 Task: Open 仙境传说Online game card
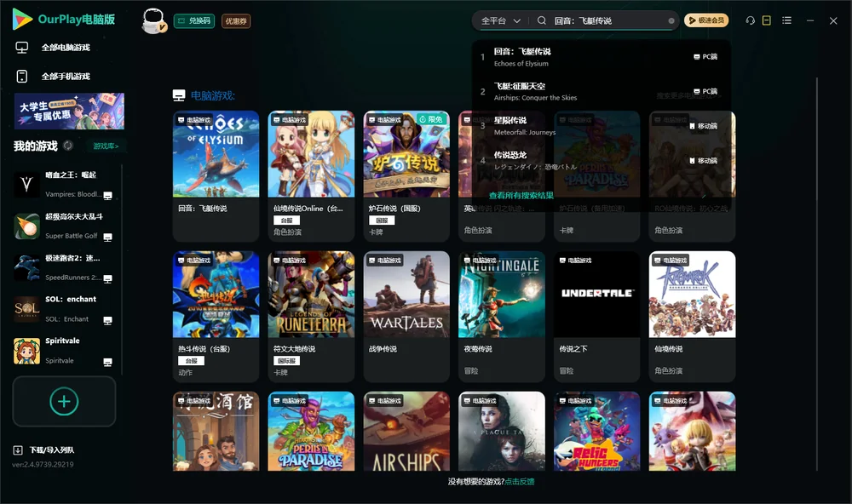[311, 176]
